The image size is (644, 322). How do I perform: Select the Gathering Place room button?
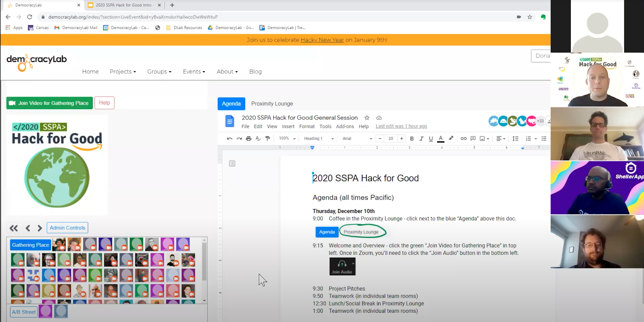point(31,245)
